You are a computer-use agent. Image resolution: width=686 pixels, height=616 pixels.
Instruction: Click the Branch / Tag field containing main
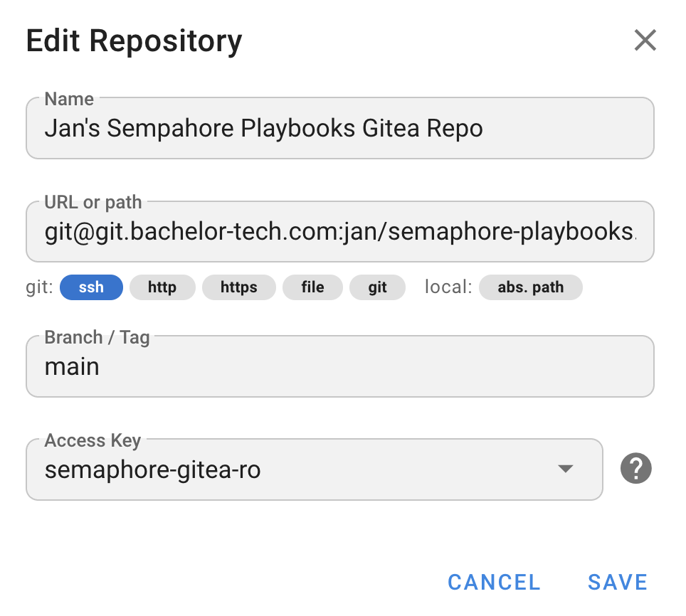click(x=340, y=366)
